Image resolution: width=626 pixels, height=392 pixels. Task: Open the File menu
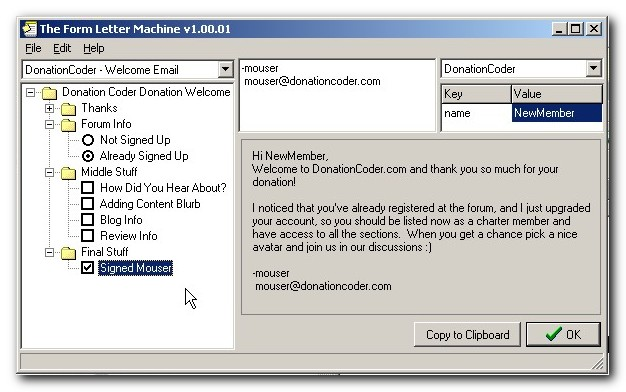pyautogui.click(x=33, y=48)
